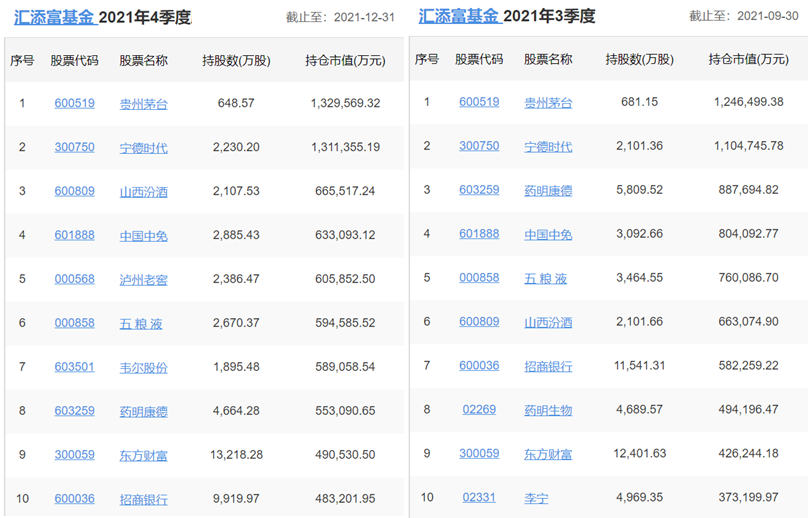
Task: Open 药明生物 stock name link
Action: pyautogui.click(x=548, y=410)
